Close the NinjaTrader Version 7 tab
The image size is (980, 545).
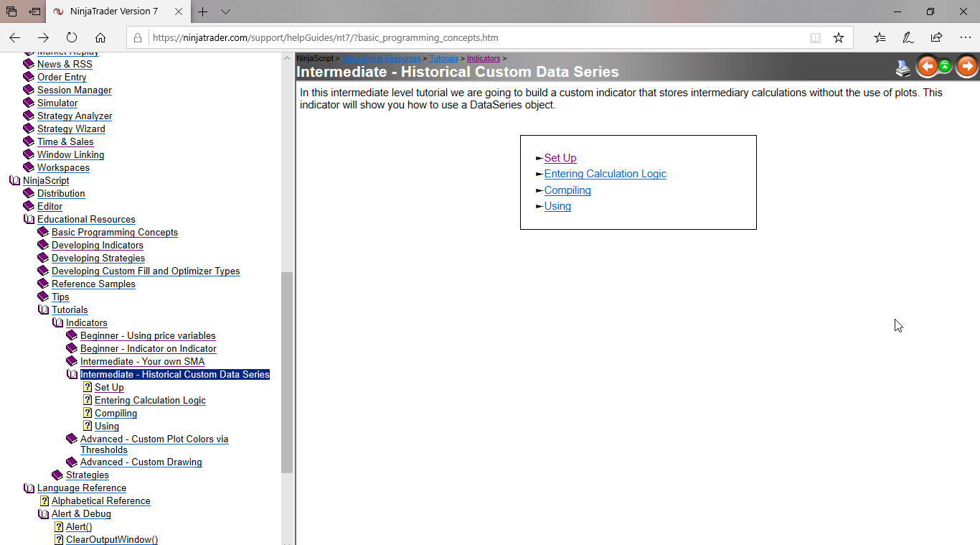click(x=179, y=11)
